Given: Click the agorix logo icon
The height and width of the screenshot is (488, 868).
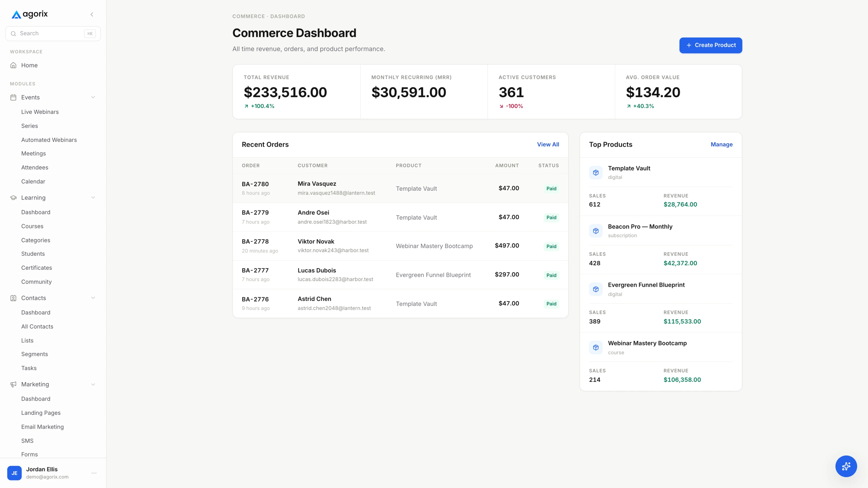Looking at the screenshot, I should click(16, 14).
